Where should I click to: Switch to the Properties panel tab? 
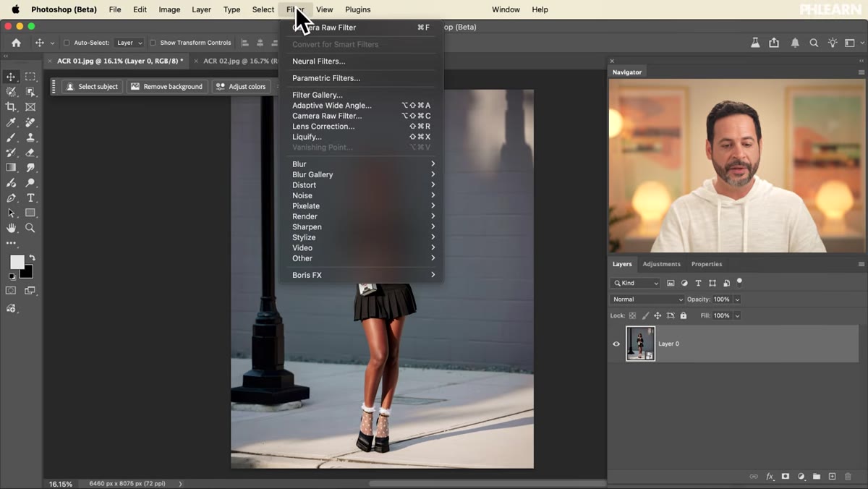(707, 264)
